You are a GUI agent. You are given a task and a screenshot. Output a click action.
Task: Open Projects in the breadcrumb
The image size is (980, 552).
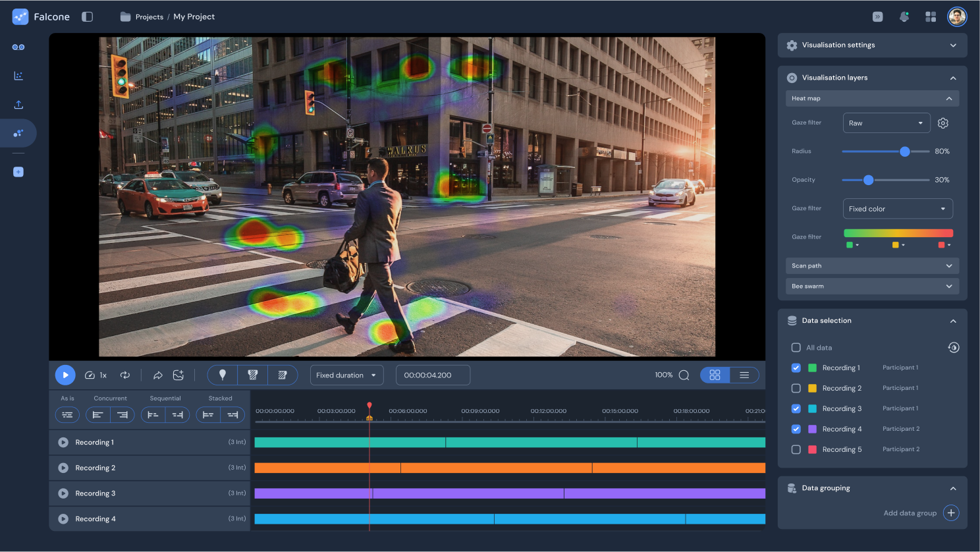point(149,17)
